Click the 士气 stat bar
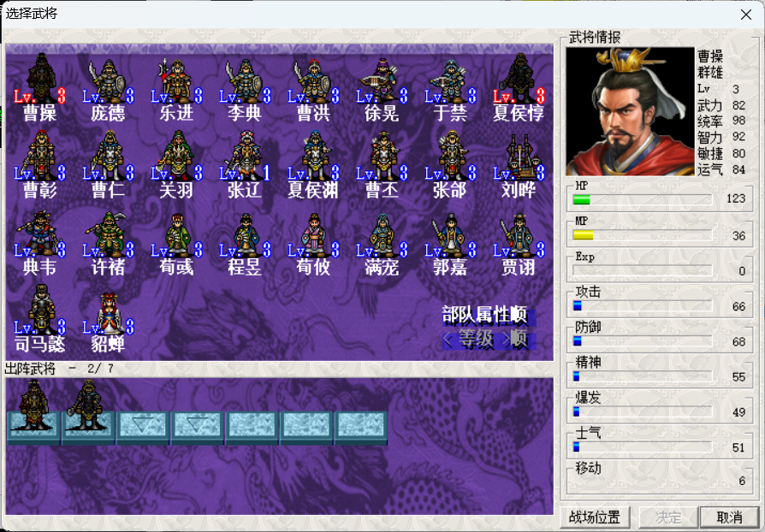 tap(642, 446)
